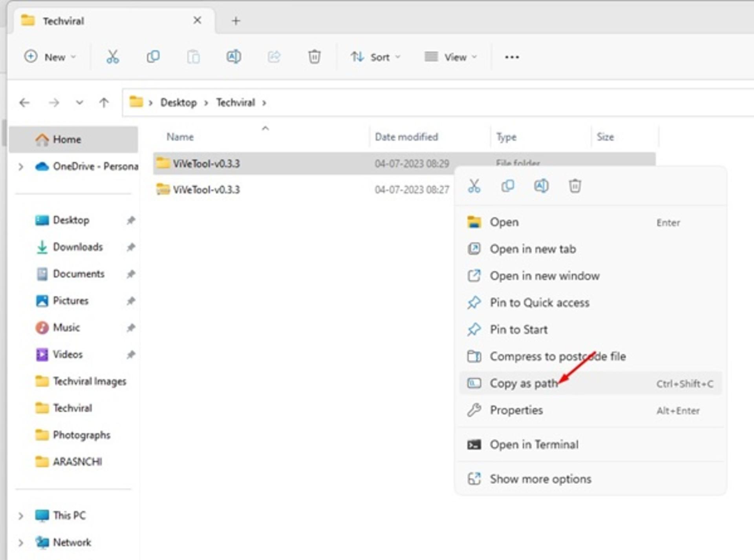This screenshot has height=560, width=754.
Task: Select Open in Terminal
Action: point(591,445)
